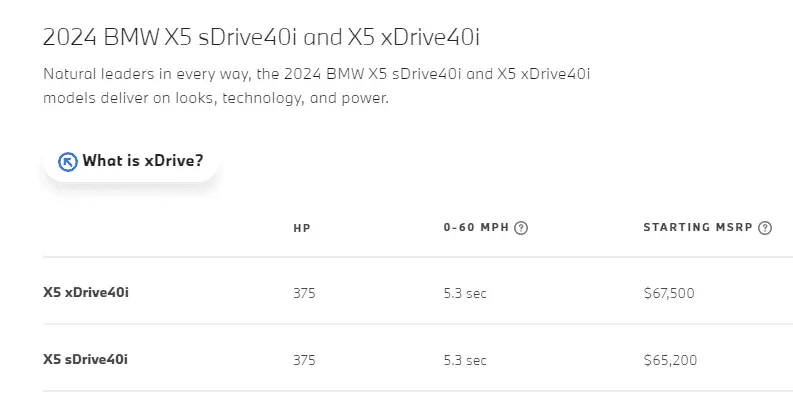Screen dimensions: 793x406
Task: Open the Starting MSRP info tooltip icon
Action: click(x=765, y=228)
